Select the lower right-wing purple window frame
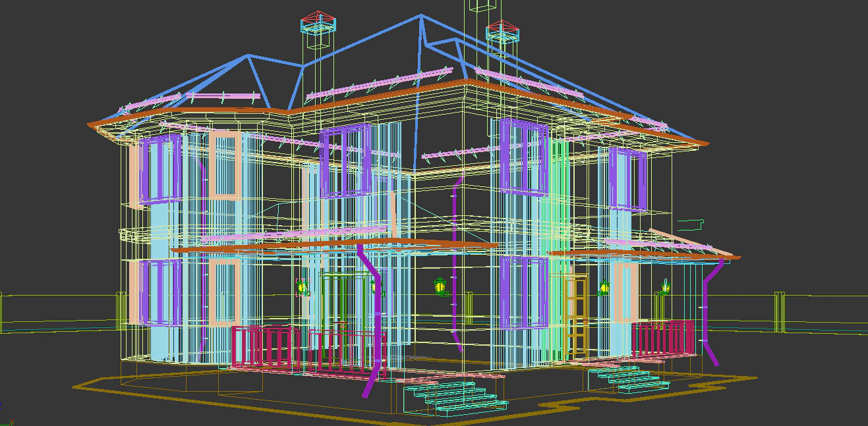This screenshot has height=426, width=868. pyautogui.click(x=524, y=292)
